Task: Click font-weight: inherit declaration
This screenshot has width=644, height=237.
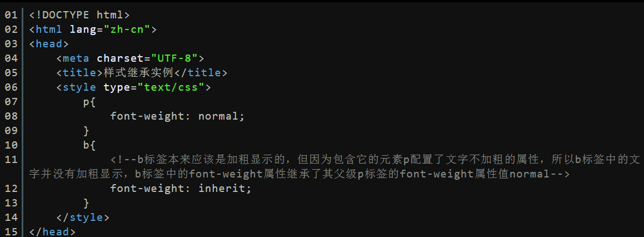Action: click(181, 189)
